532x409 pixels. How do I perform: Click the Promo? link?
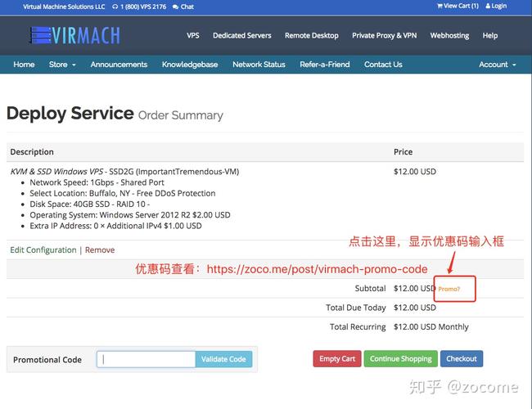tap(449, 289)
